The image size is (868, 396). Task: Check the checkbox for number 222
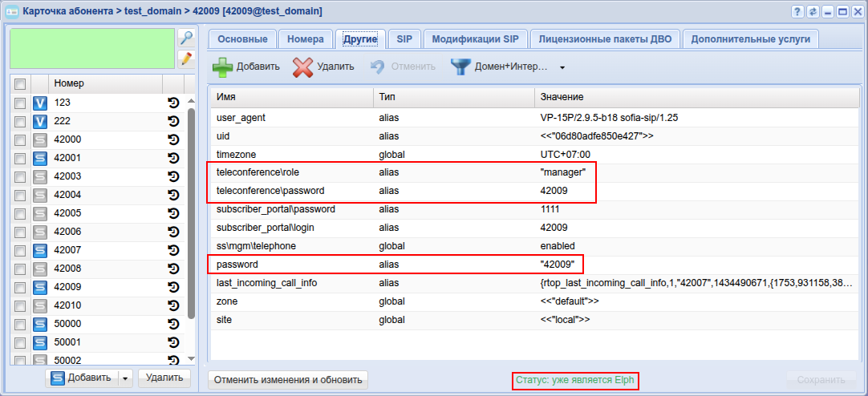coord(21,121)
